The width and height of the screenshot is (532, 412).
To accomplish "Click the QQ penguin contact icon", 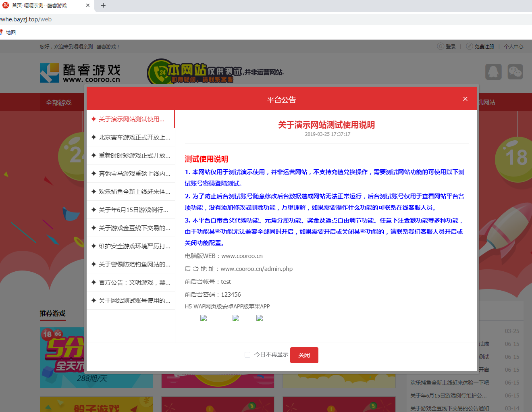I will click(493, 72).
